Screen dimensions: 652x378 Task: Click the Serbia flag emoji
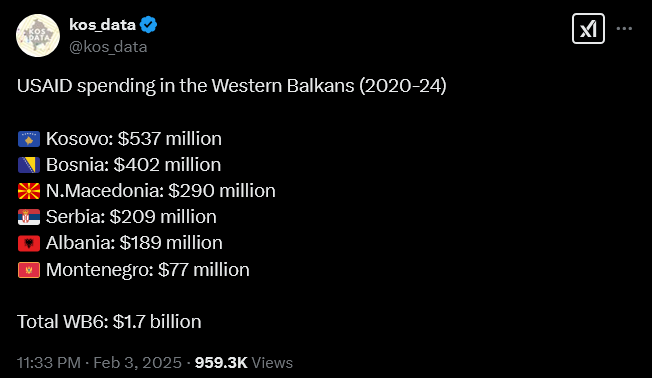pos(29,217)
